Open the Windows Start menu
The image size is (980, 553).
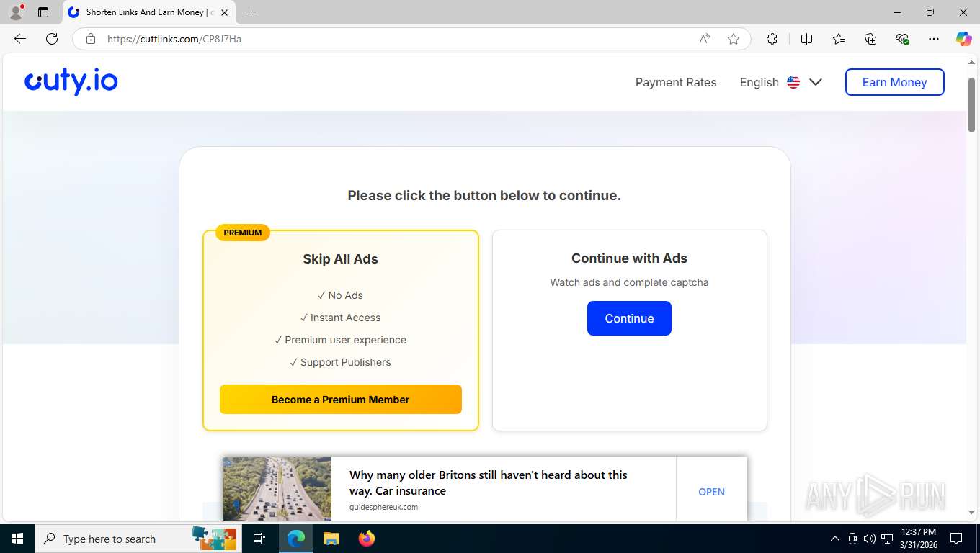17,539
